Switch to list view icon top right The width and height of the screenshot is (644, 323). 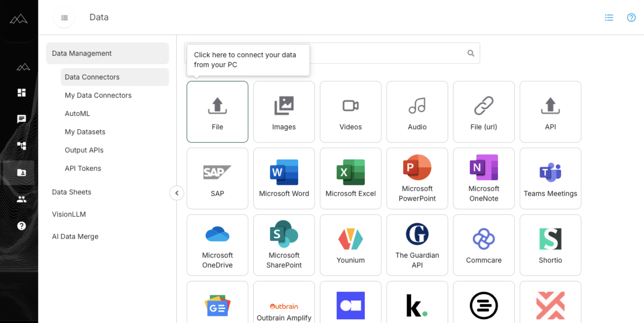click(x=609, y=17)
